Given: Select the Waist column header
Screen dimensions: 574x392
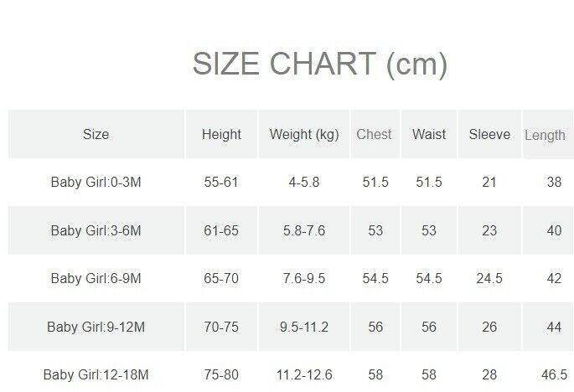Looking at the screenshot, I should (x=429, y=134).
